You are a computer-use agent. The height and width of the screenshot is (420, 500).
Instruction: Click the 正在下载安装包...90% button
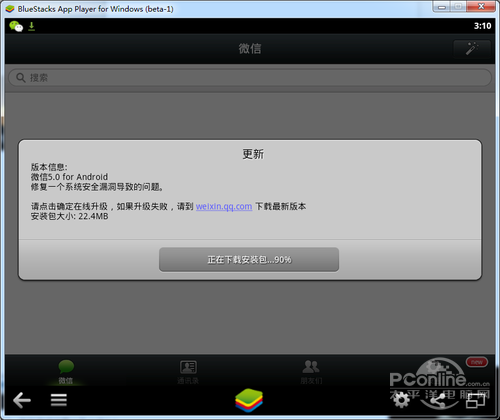(x=249, y=259)
